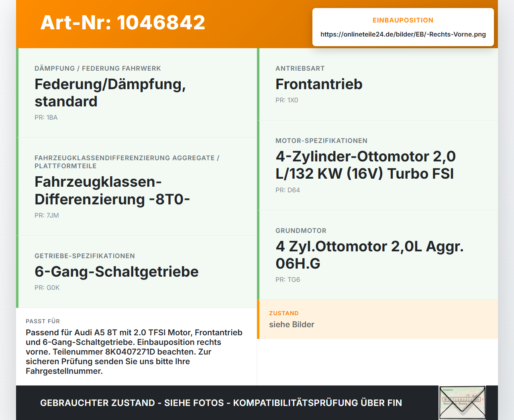Click the 'PR: G0K' code

pyautogui.click(x=47, y=287)
